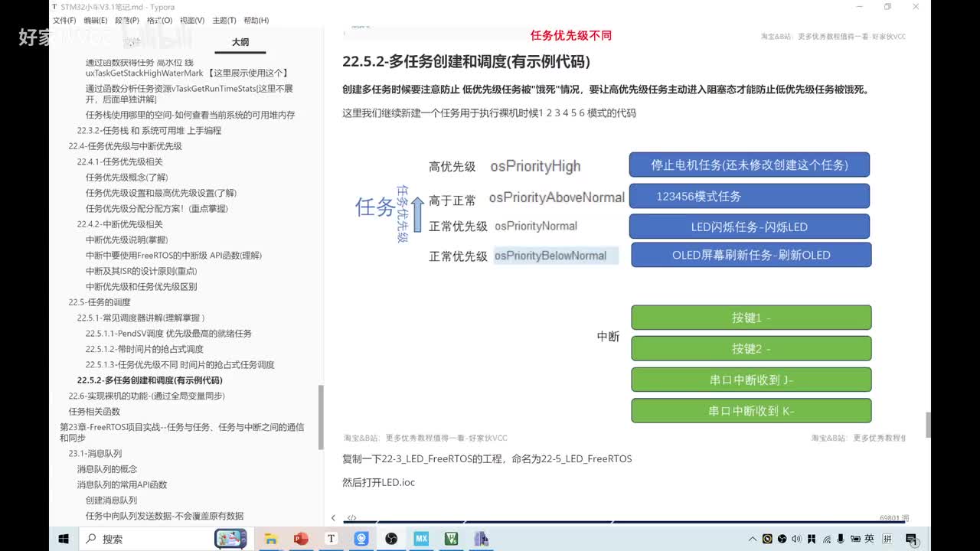Open the MX app taskbar icon
Screen dimensions: 980x551
[421, 539]
